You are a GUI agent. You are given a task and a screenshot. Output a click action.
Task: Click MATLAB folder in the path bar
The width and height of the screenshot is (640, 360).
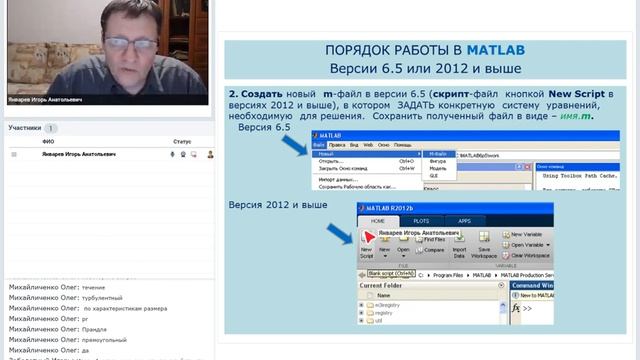pos(482,275)
